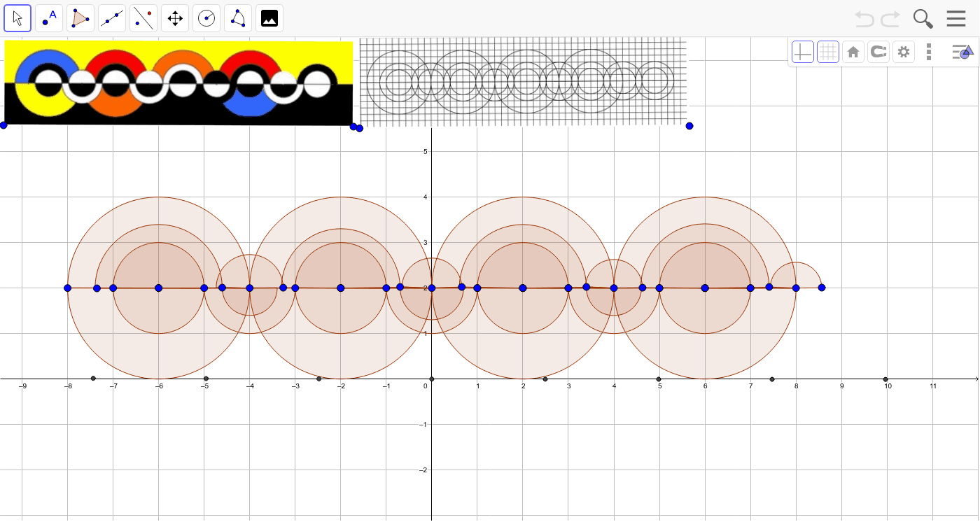Activate the Line through two points tool
980x522 pixels.
click(112, 18)
